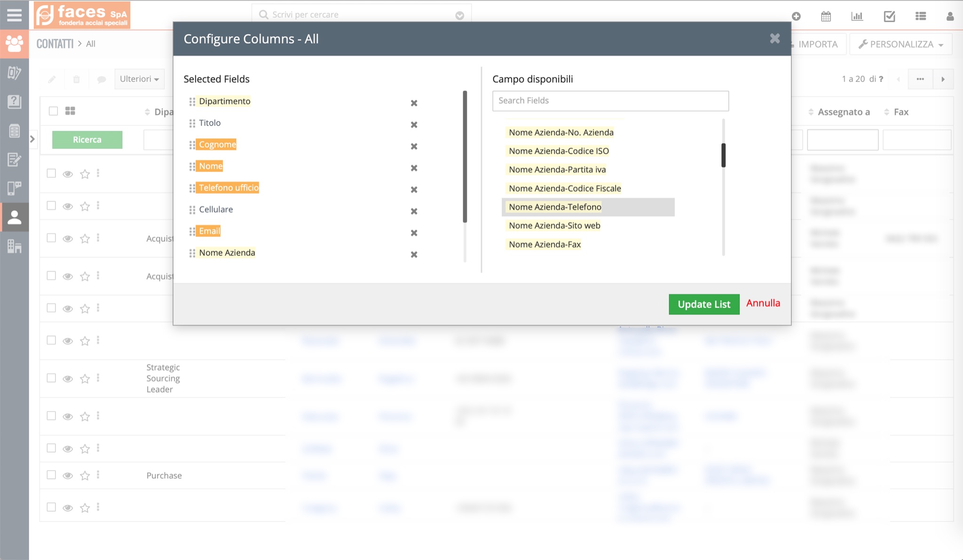
Task: Add Nome Azienda-Codice ISO field
Action: click(x=559, y=151)
